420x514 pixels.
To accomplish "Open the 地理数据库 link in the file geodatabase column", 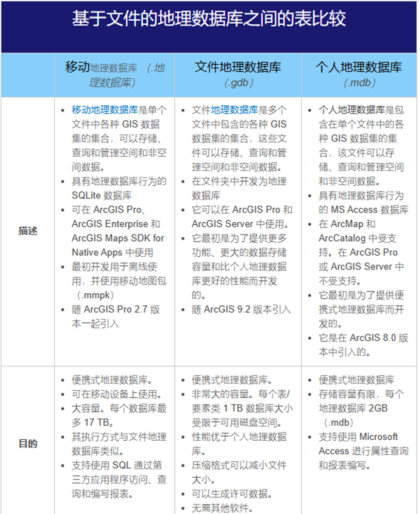I will pos(235,110).
